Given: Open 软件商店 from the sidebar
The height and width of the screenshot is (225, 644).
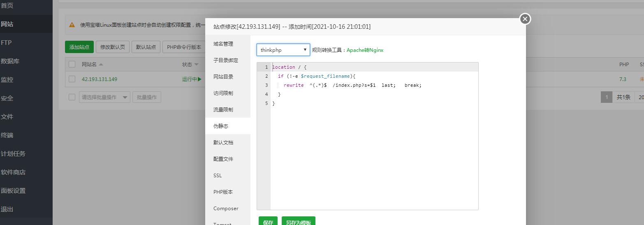Looking at the screenshot, I should pos(13,172).
